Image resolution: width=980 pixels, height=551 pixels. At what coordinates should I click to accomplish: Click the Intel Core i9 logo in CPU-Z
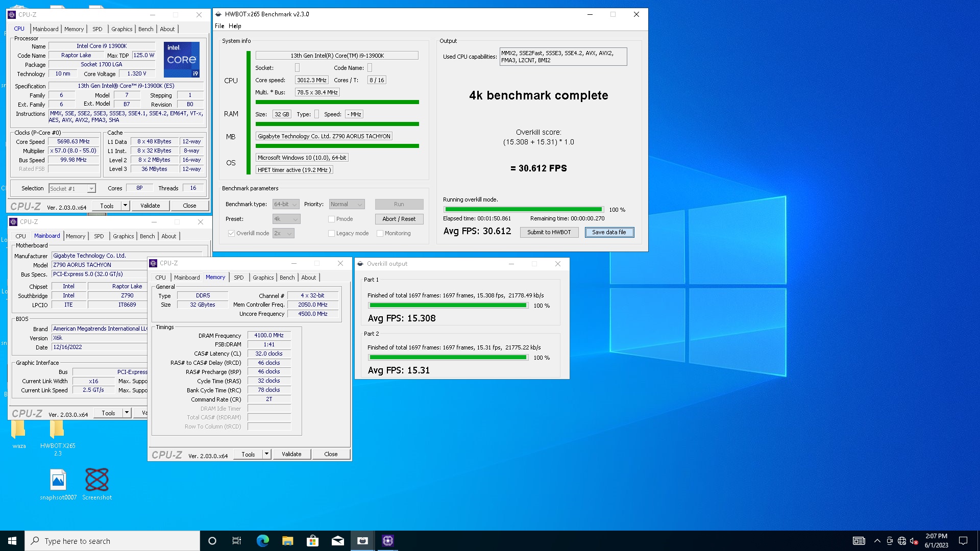[x=182, y=60]
